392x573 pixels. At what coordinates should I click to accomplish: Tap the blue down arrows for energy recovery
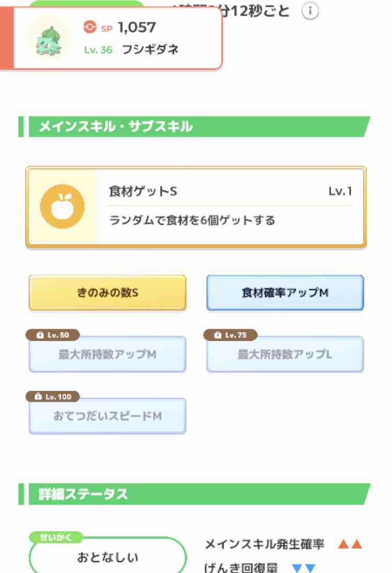pyautogui.click(x=304, y=568)
